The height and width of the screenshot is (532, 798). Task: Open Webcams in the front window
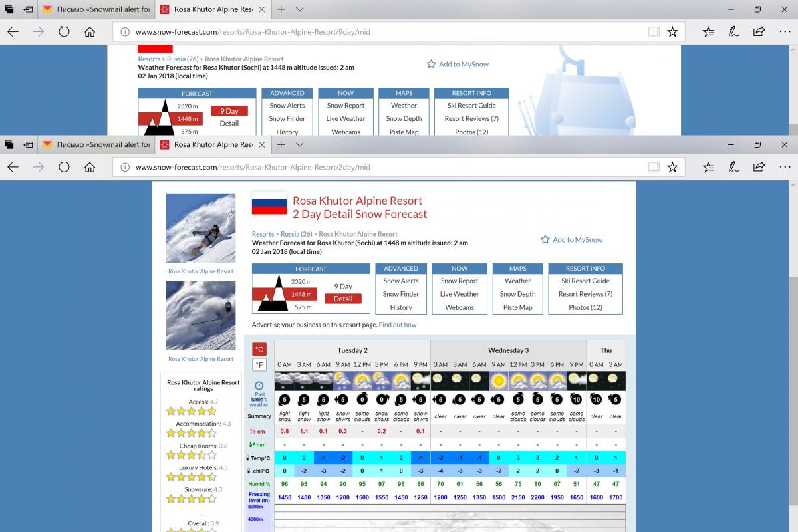[x=460, y=307]
